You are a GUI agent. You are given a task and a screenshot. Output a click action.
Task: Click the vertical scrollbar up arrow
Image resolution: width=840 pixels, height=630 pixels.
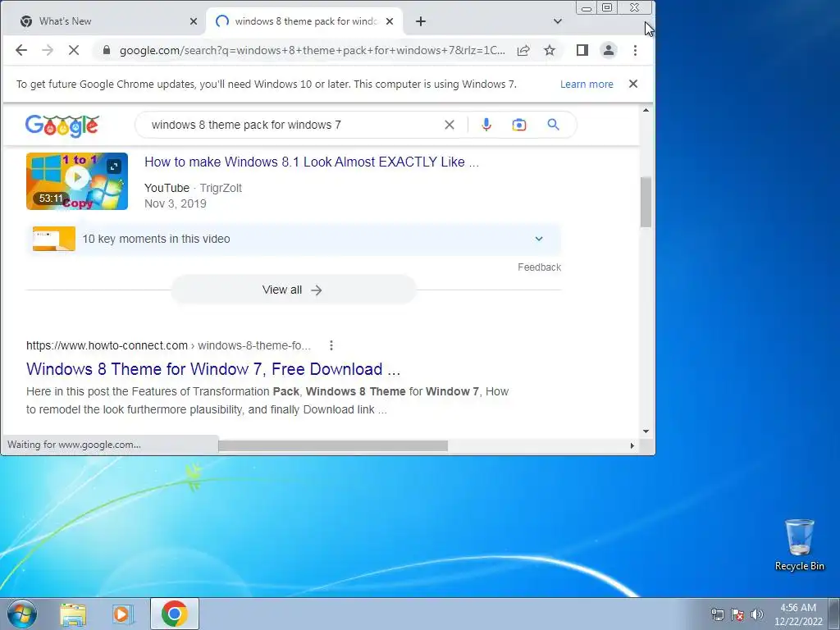tap(646, 111)
